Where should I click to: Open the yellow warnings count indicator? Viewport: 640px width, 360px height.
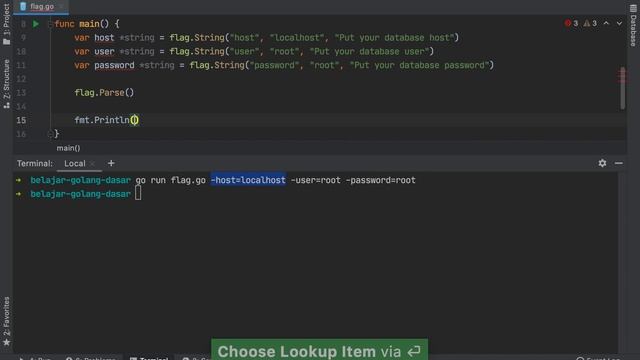590,23
